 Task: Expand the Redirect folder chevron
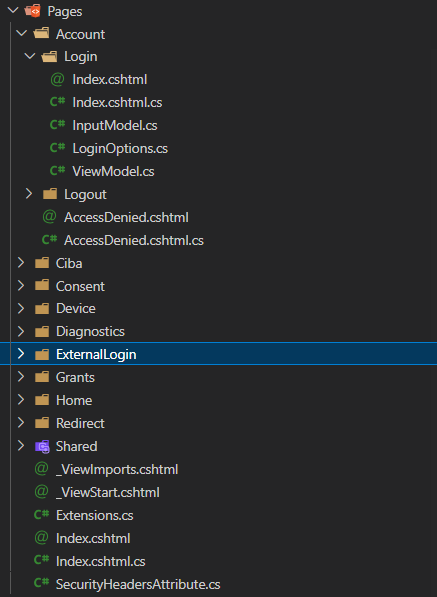21,423
